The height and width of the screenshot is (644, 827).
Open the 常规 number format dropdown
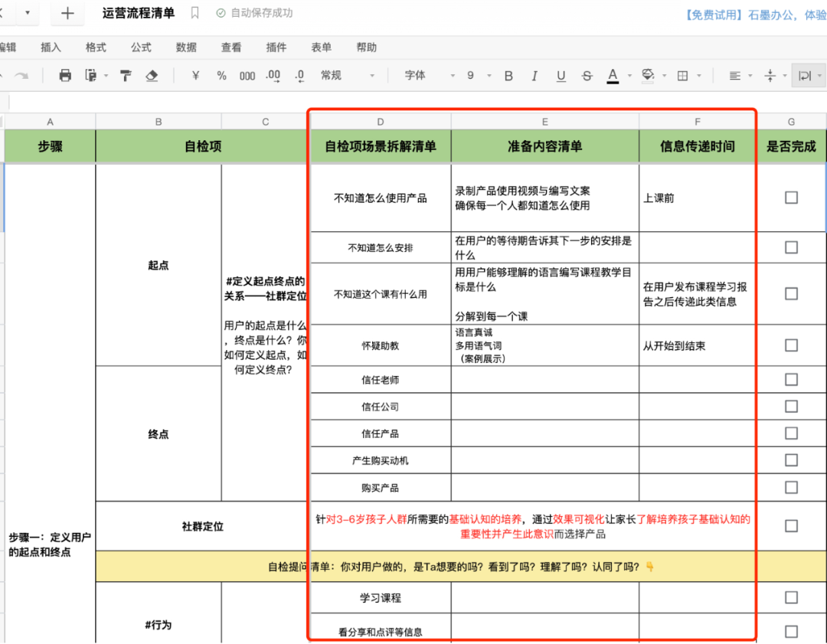point(348,76)
